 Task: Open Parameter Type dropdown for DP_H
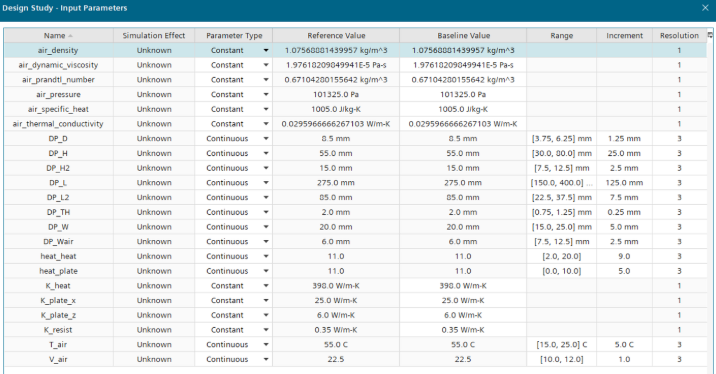click(x=266, y=153)
